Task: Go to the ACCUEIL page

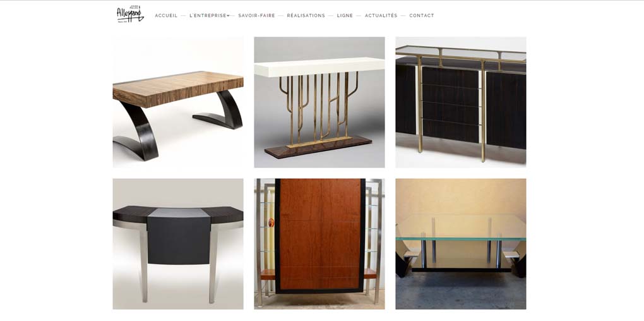Action: pos(166,16)
